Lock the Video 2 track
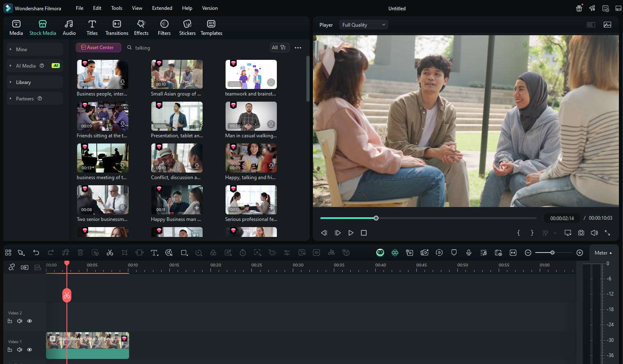Image resolution: width=623 pixels, height=364 pixels. coord(10,321)
